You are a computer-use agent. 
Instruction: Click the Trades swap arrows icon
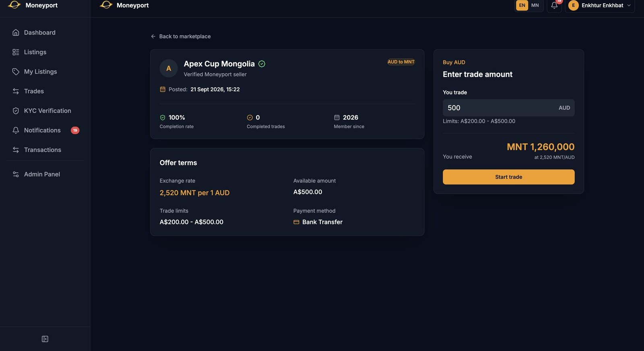click(16, 91)
